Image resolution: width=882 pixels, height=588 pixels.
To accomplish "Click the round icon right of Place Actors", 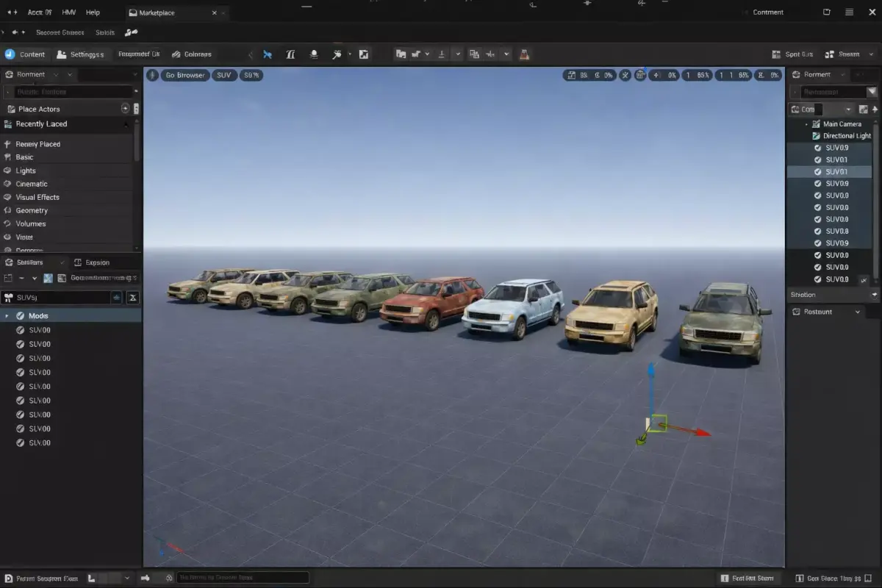I will [125, 108].
